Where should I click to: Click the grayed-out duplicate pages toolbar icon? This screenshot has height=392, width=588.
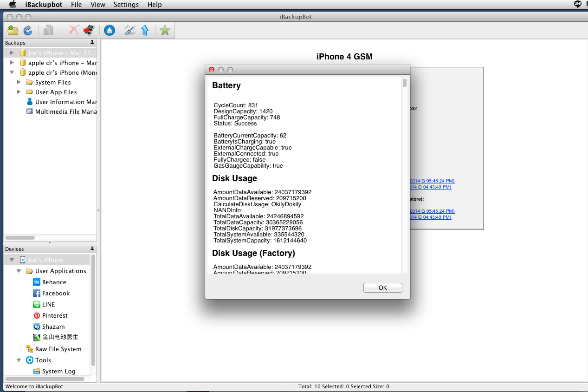(48, 30)
